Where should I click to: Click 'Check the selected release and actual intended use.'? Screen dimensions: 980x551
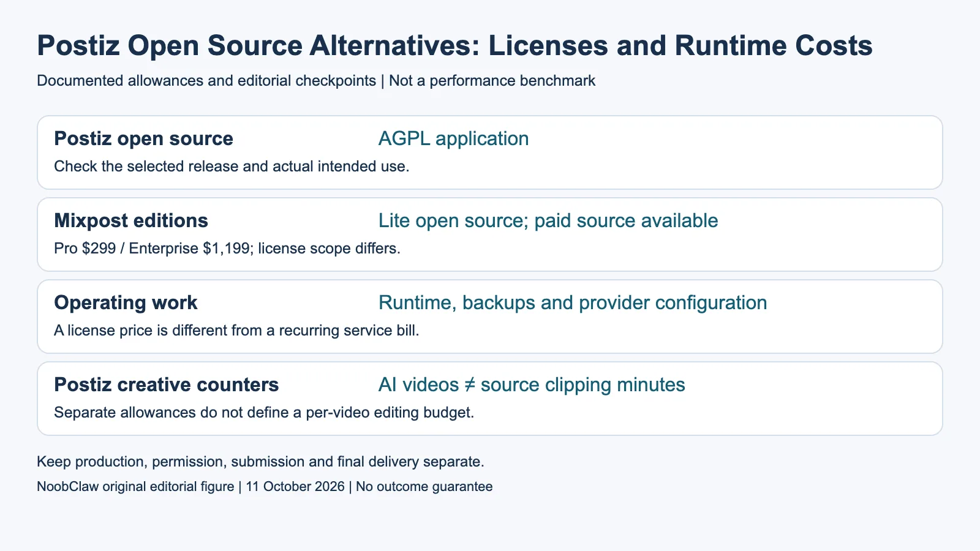pos(232,167)
